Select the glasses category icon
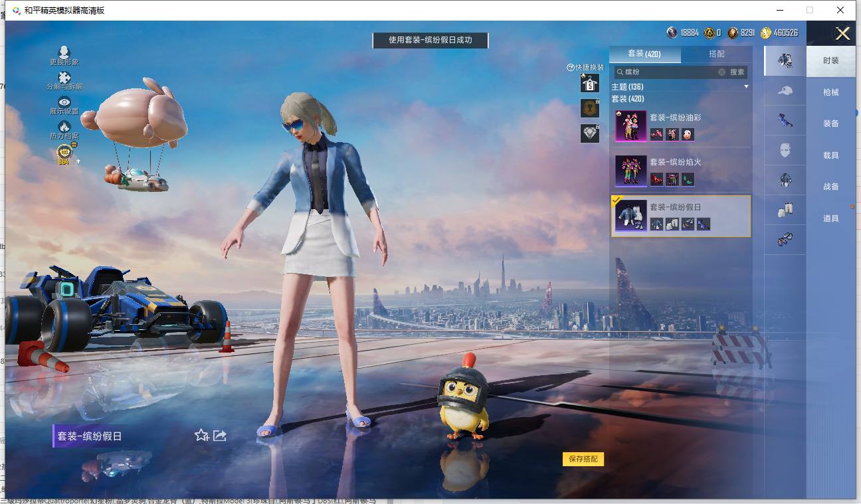 click(x=785, y=120)
